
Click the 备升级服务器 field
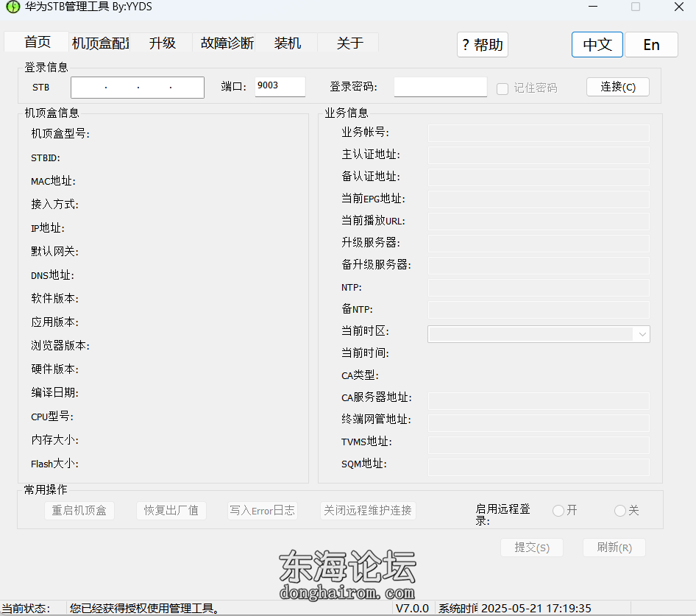click(x=539, y=265)
